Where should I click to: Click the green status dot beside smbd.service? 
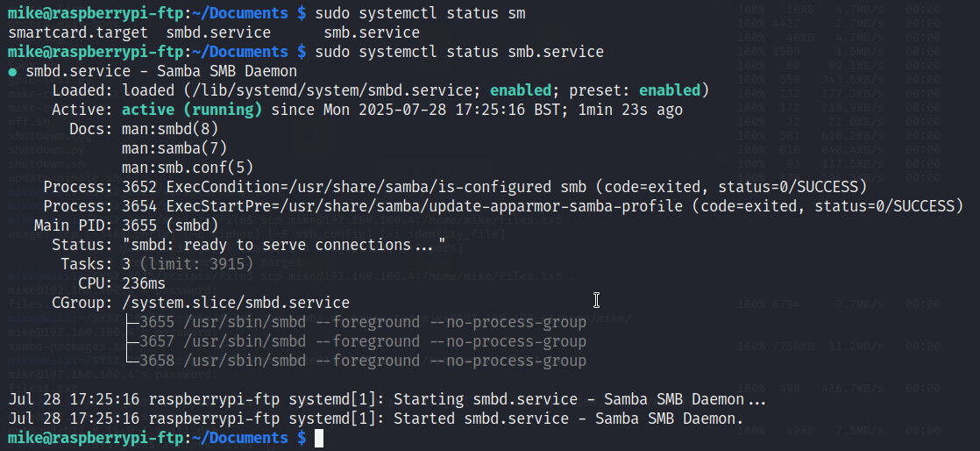(x=13, y=71)
